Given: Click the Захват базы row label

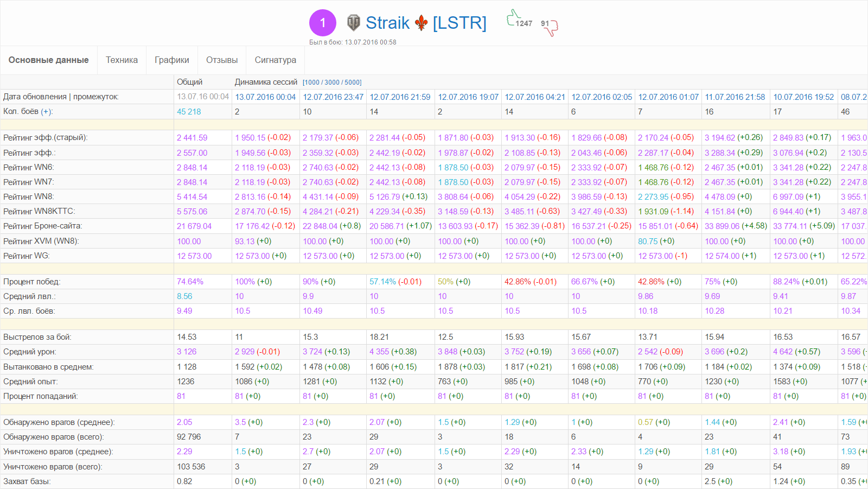Looking at the screenshot, I should click(27, 481).
